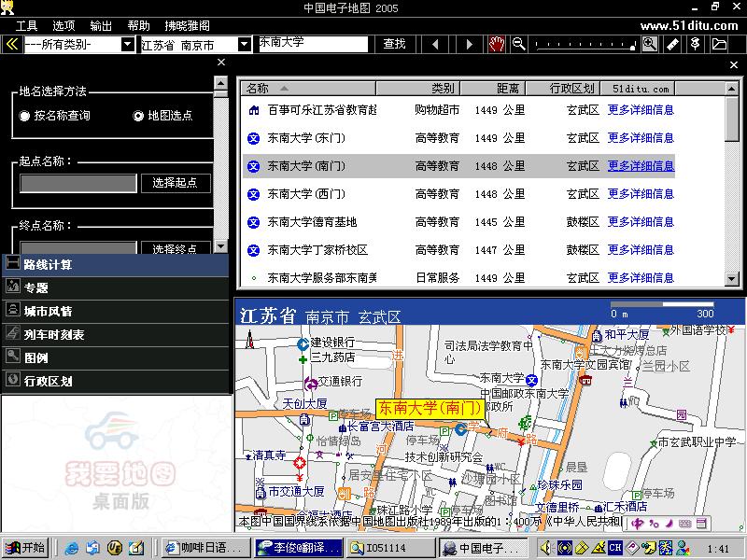
Task: Select the 地图选点 radio button
Action: click(138, 116)
